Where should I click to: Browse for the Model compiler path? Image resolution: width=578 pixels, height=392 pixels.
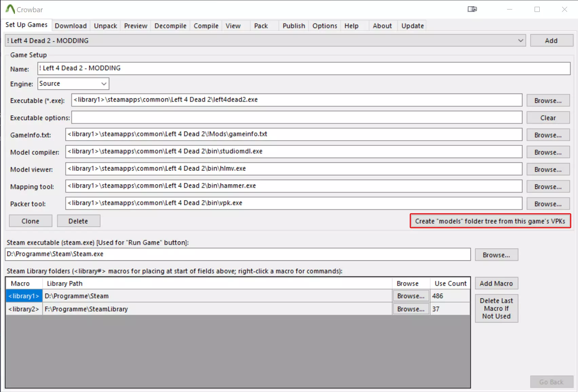tap(548, 152)
